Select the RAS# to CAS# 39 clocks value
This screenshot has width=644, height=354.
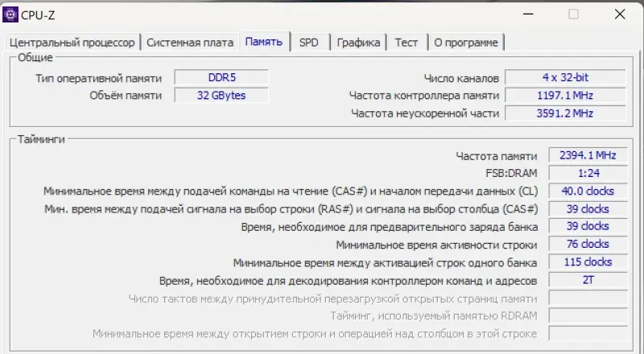[588, 209]
